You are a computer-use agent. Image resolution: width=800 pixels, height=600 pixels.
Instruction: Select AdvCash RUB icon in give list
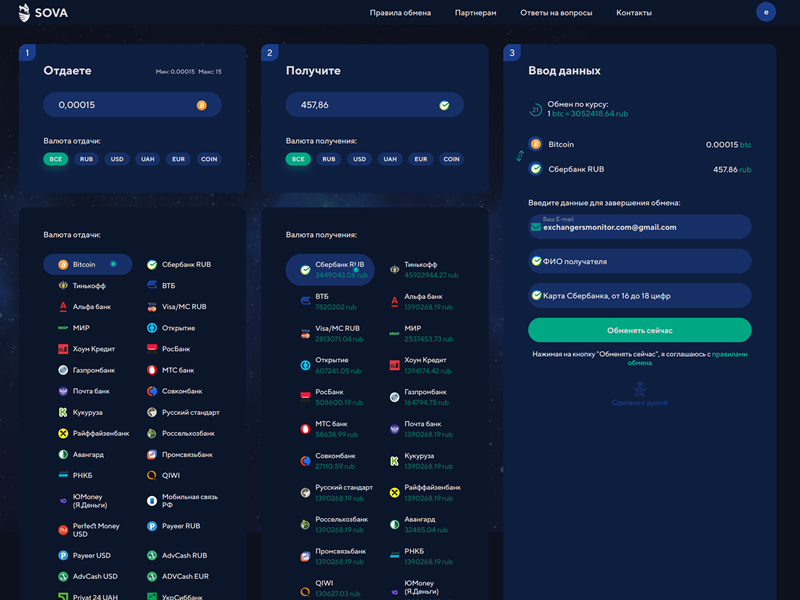pos(152,556)
